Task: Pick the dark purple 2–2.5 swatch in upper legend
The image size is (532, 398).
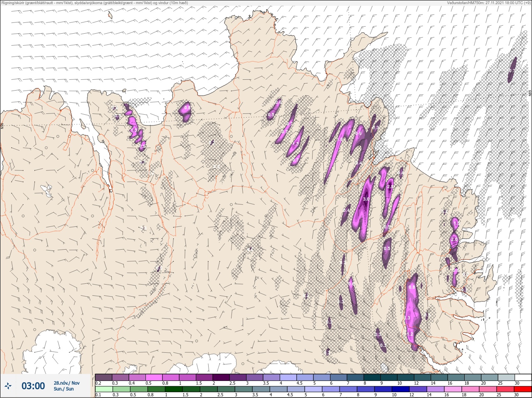Action: 222,377
